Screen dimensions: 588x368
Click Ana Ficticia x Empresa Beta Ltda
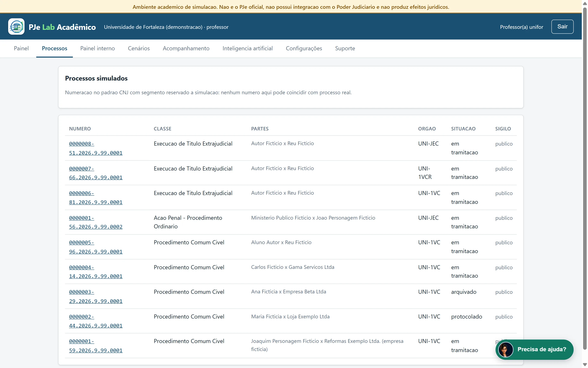(x=288, y=292)
